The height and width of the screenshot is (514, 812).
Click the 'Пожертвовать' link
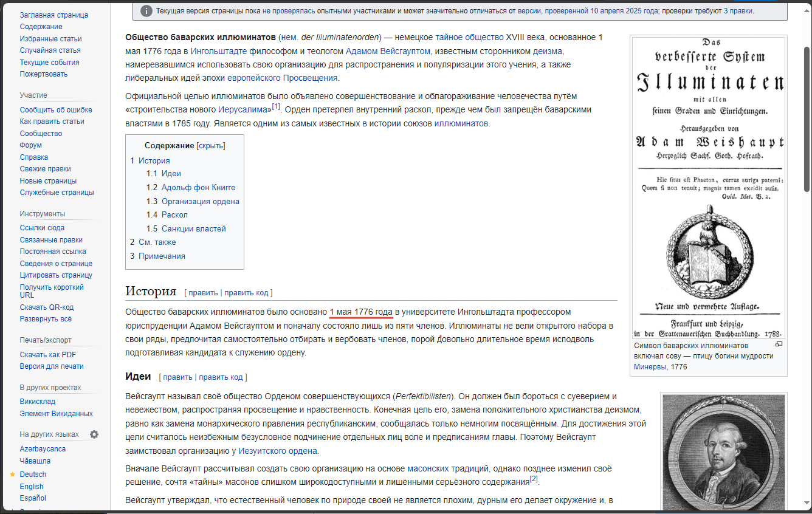[x=44, y=74]
